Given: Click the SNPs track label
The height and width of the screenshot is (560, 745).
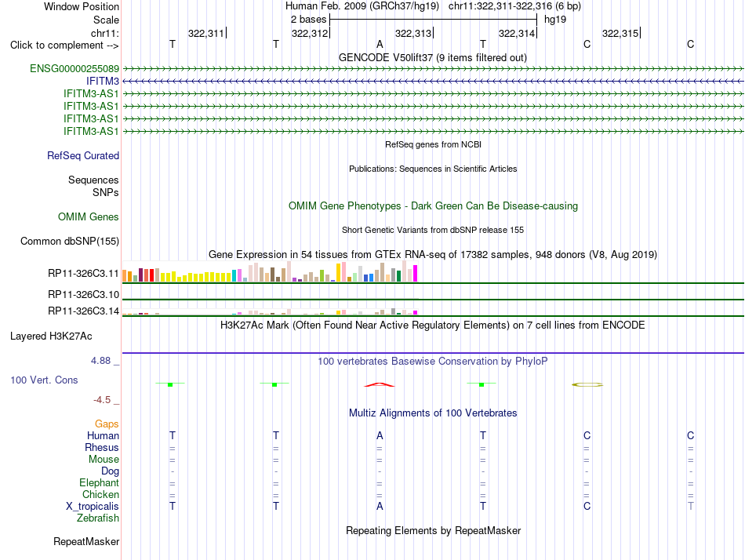Looking at the screenshot, I should click(106, 192).
